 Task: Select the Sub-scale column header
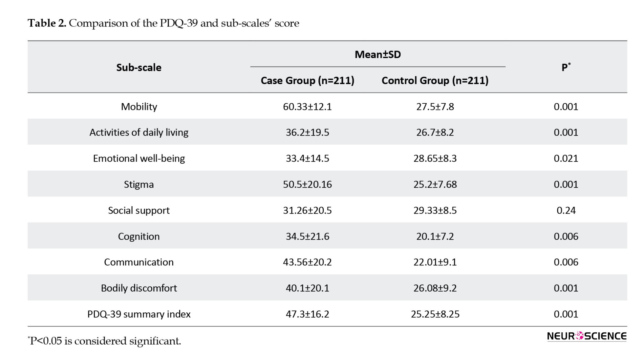tap(139, 68)
